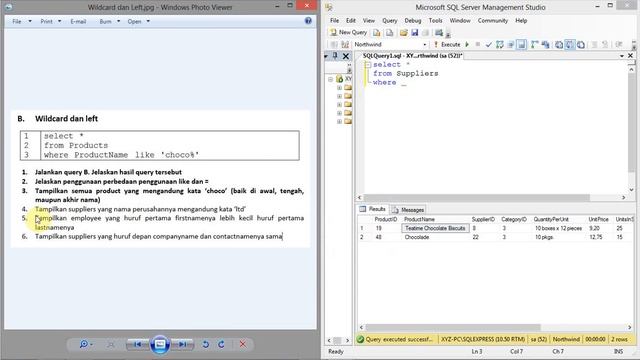
Task: Open the Activity Monitor toolbar icon
Action: point(439,33)
